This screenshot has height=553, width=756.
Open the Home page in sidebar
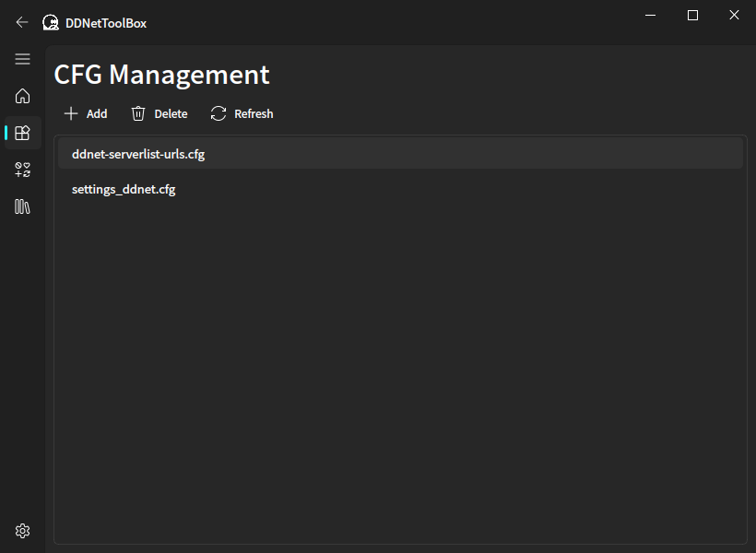(x=22, y=96)
